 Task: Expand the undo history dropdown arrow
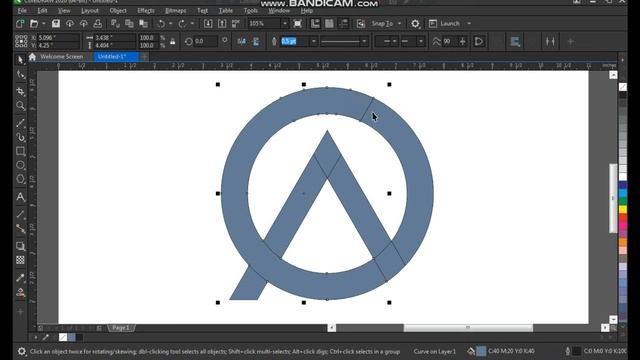click(x=170, y=24)
